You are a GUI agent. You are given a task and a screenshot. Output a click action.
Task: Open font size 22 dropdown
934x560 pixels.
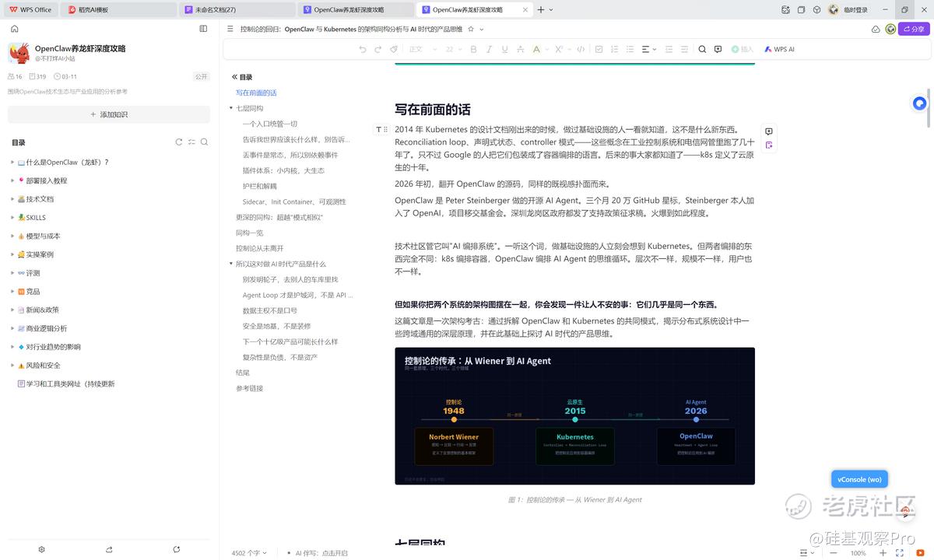[x=454, y=49]
